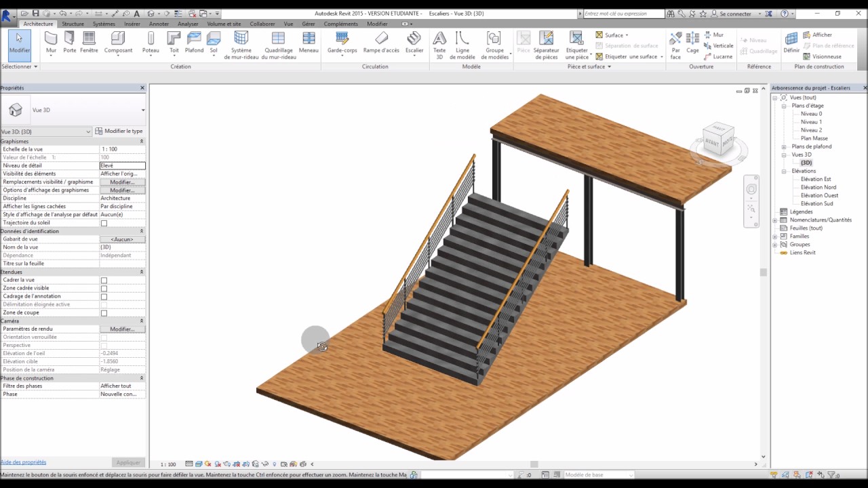The height and width of the screenshot is (488, 868).
Task: Toggle Cadrage de l'annotation checkbox
Action: click(x=104, y=296)
